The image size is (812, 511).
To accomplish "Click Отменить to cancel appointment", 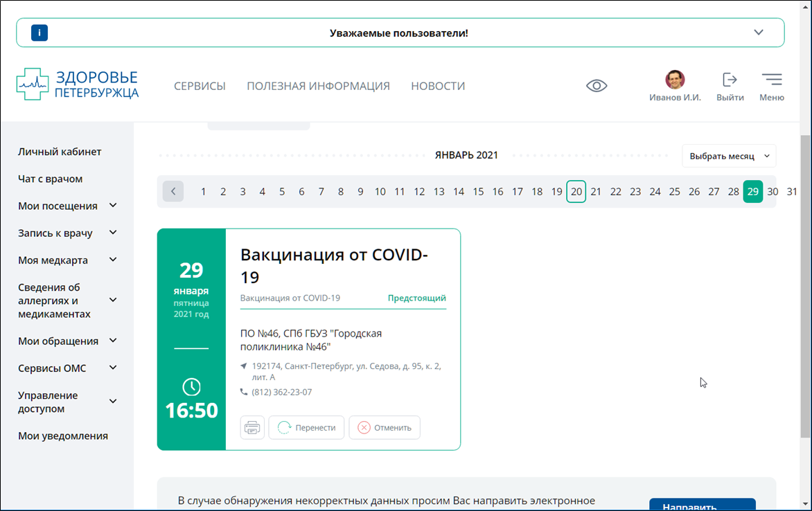I will (385, 428).
